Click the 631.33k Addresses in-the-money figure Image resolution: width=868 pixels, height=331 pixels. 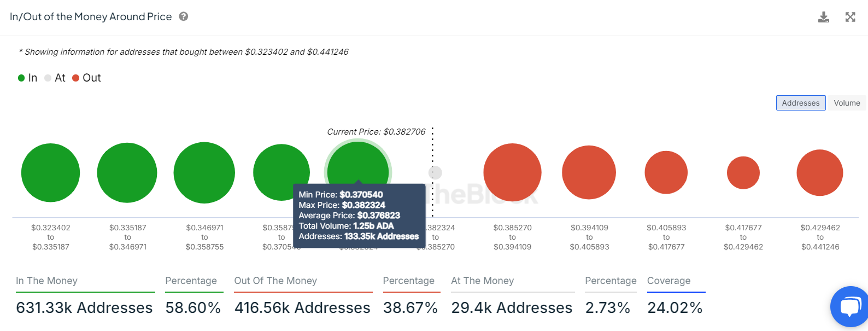(x=84, y=308)
